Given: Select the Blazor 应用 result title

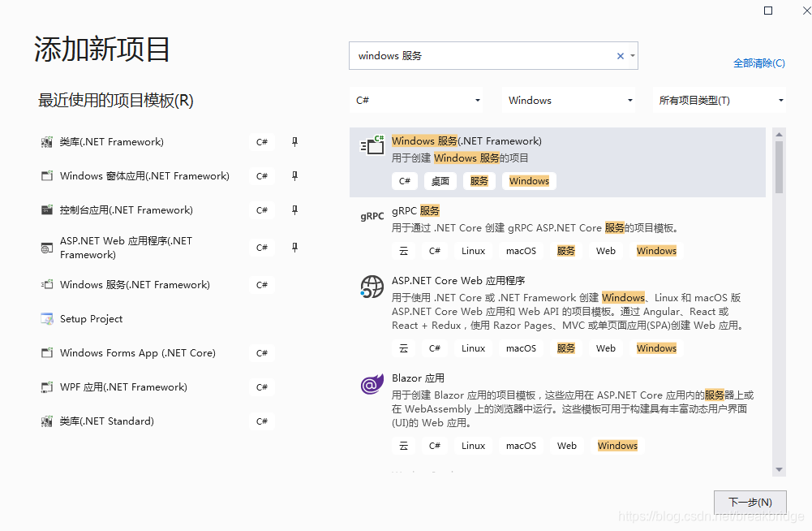Looking at the screenshot, I should [x=418, y=378].
